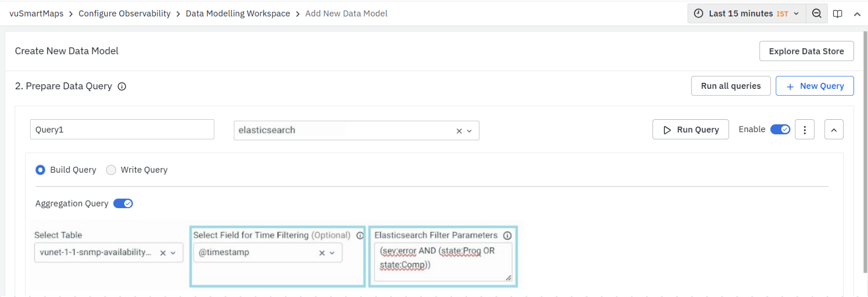Go to Data Modelling Workspace breadcrumb
The width and height of the screenshot is (868, 297).
pyautogui.click(x=237, y=13)
